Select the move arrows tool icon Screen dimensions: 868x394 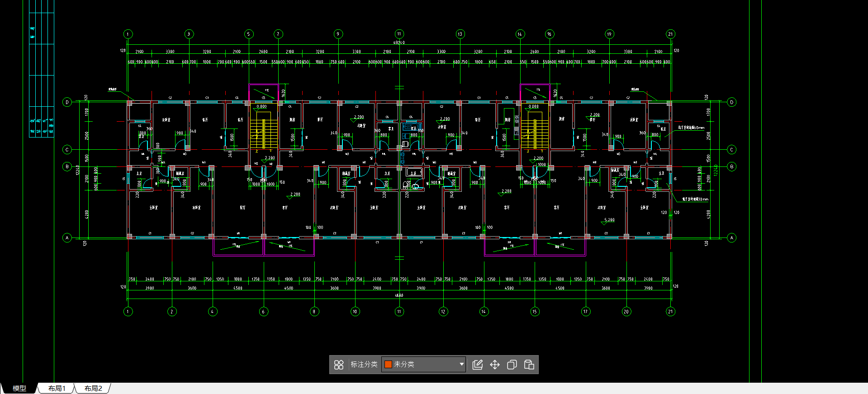[x=495, y=365]
